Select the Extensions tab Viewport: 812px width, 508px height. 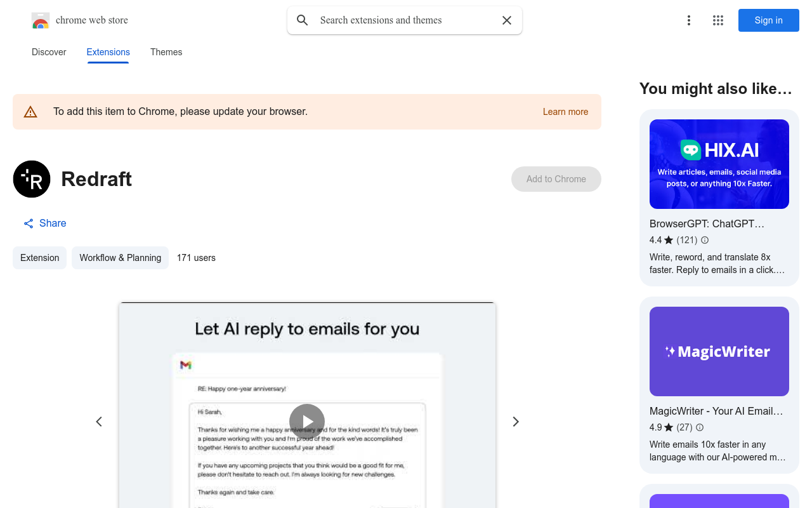pyautogui.click(x=108, y=52)
